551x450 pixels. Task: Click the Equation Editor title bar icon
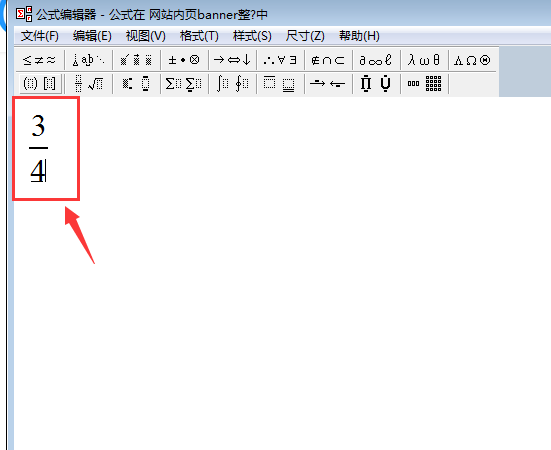pos(24,14)
